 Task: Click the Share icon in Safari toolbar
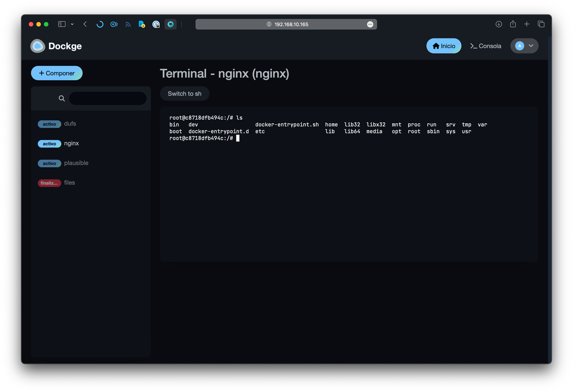tap(513, 24)
